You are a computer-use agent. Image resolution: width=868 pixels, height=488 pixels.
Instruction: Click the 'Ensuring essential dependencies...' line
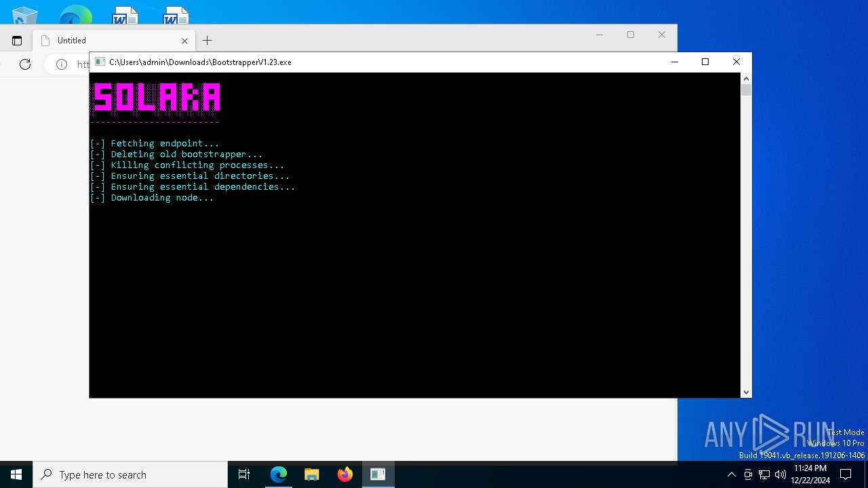point(193,187)
